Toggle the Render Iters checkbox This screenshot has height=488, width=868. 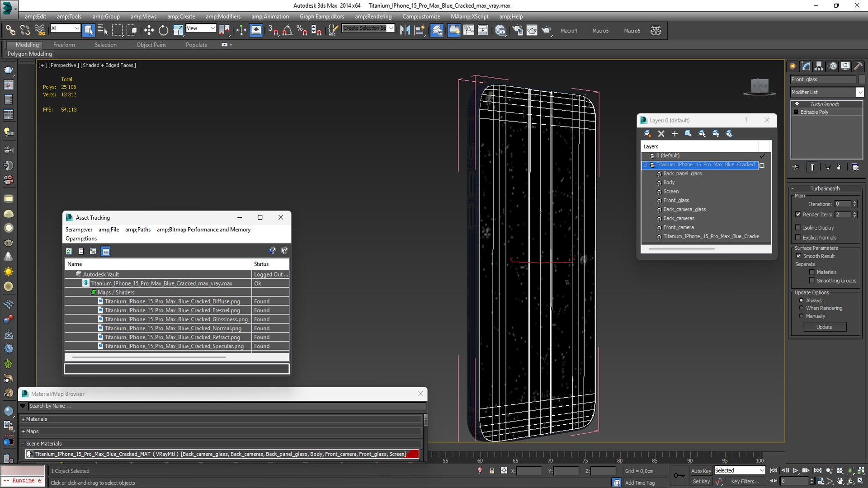(798, 214)
